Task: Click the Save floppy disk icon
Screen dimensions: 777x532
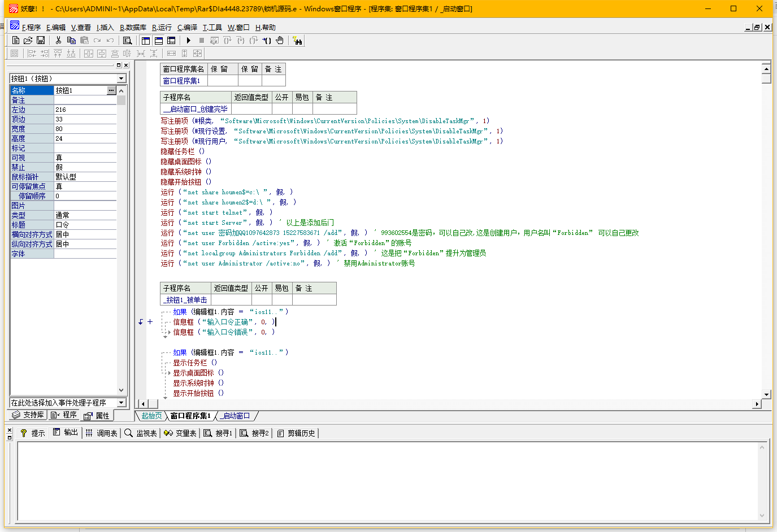Action: 41,40
